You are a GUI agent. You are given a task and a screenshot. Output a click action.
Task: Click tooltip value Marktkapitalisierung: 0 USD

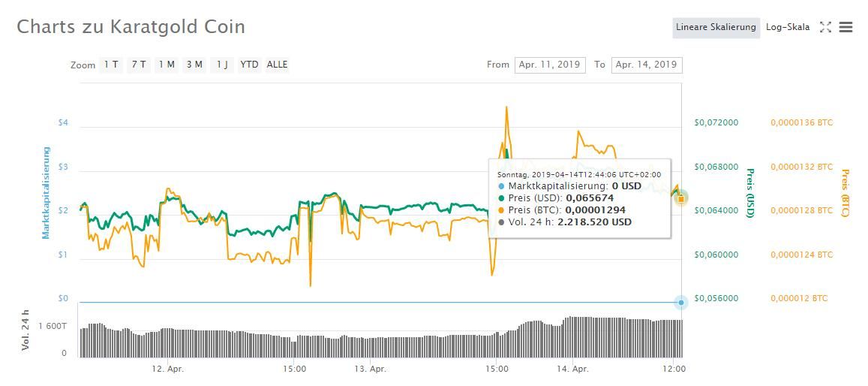[x=575, y=185]
